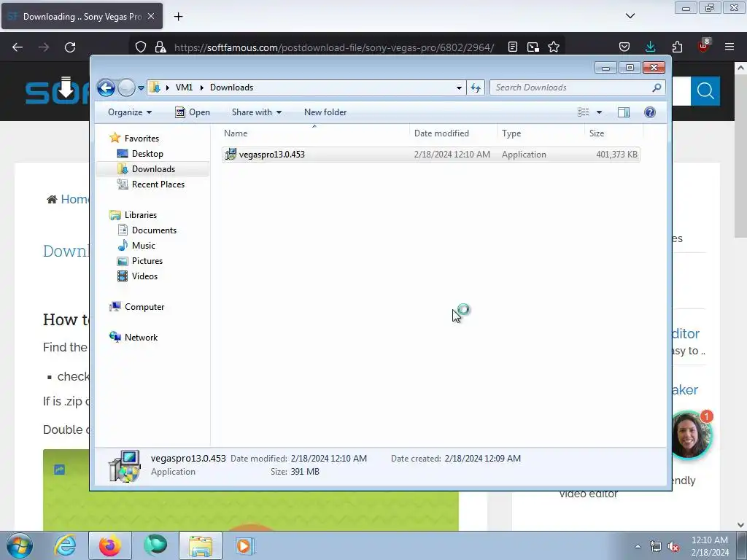
Task: Expand the view options dropdown arrow
Action: tap(600, 112)
